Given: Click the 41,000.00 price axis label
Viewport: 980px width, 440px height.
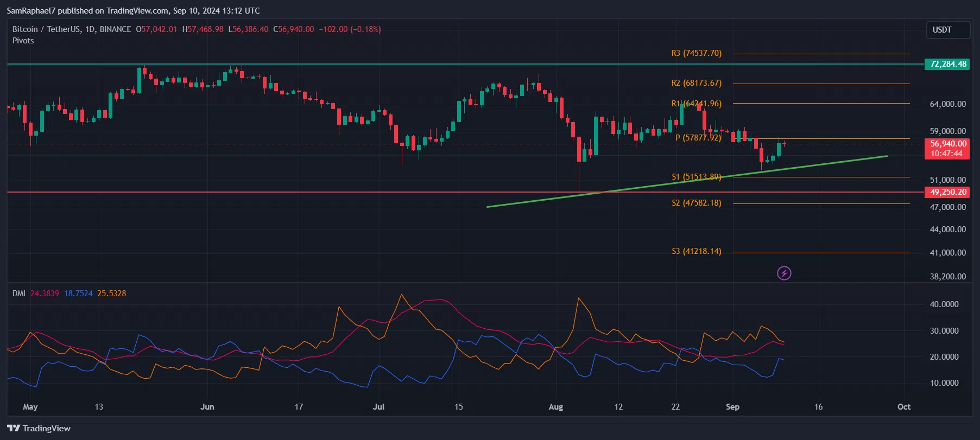Looking at the screenshot, I should point(948,253).
